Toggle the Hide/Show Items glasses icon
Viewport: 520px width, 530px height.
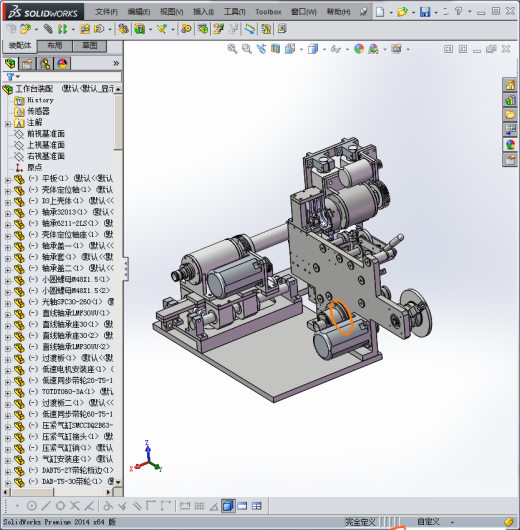click(x=336, y=49)
